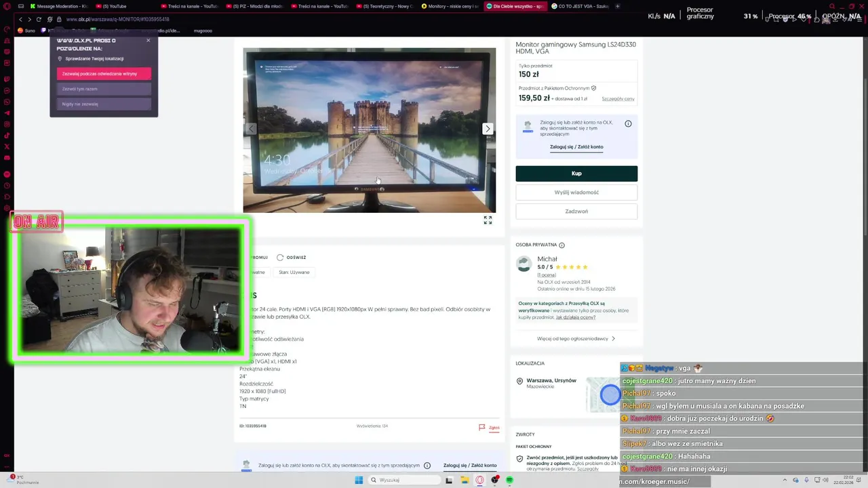Go forward with browser forward arrow
Image resolution: width=868 pixels, height=488 pixels.
coord(29,19)
